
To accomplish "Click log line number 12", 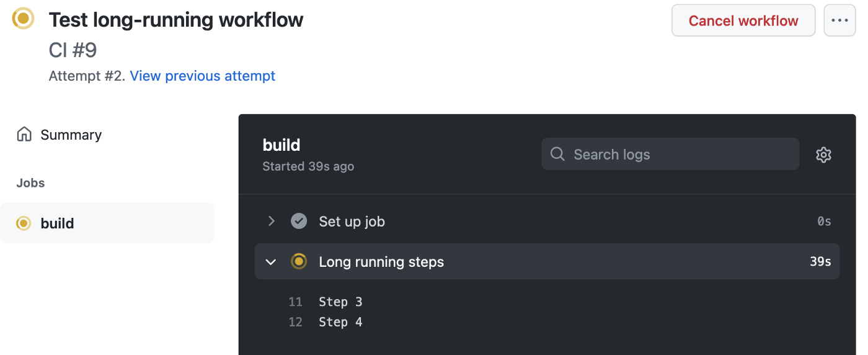I will tap(295, 322).
